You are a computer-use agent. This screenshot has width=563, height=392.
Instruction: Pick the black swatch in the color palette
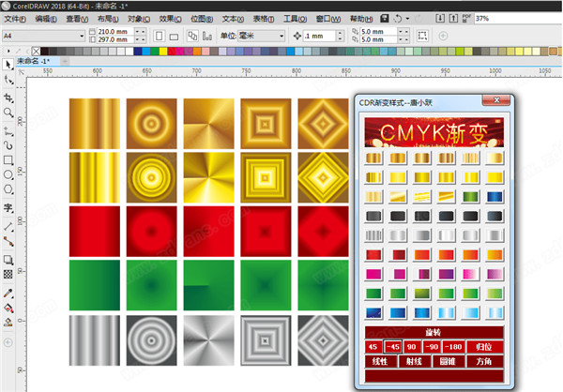pyautogui.click(x=44, y=52)
